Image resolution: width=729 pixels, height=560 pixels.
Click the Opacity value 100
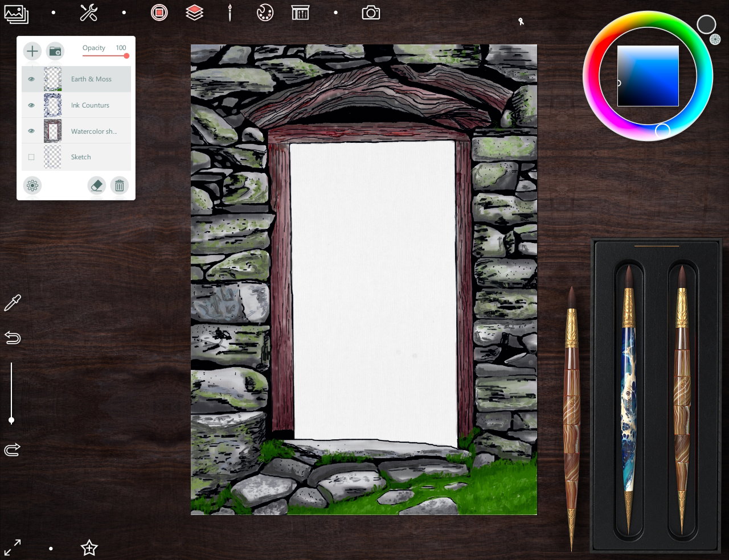[121, 48]
